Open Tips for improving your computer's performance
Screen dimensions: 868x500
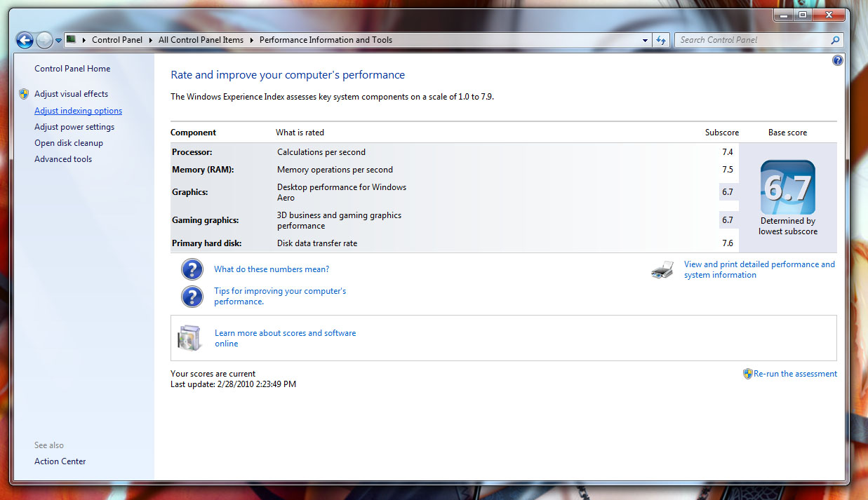click(x=280, y=296)
